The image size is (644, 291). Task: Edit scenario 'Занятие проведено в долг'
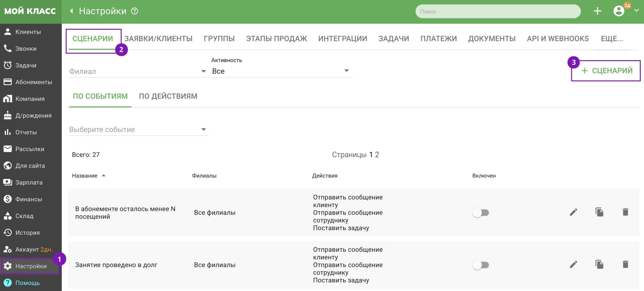[573, 265]
